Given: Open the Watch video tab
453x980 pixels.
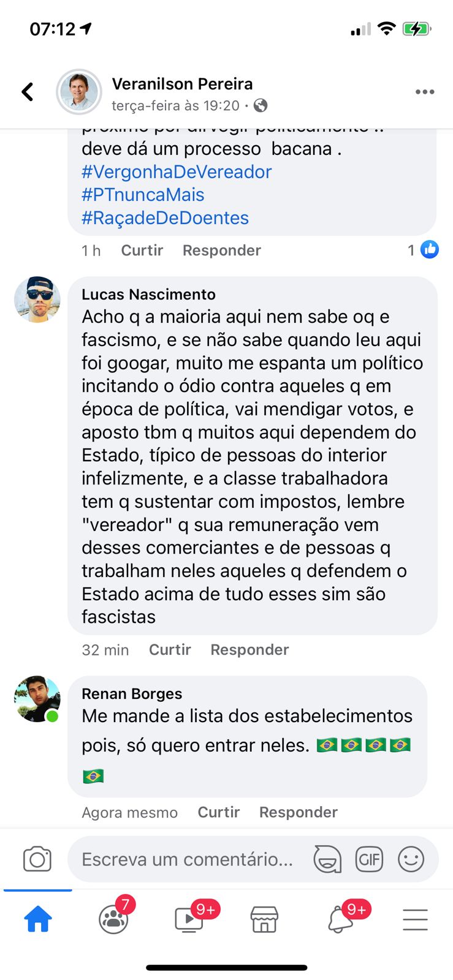Looking at the screenshot, I should (189, 919).
